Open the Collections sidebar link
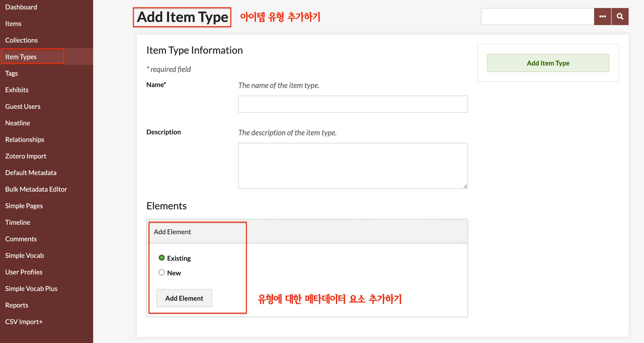Screen dimensions: 644x343 (x=21, y=40)
